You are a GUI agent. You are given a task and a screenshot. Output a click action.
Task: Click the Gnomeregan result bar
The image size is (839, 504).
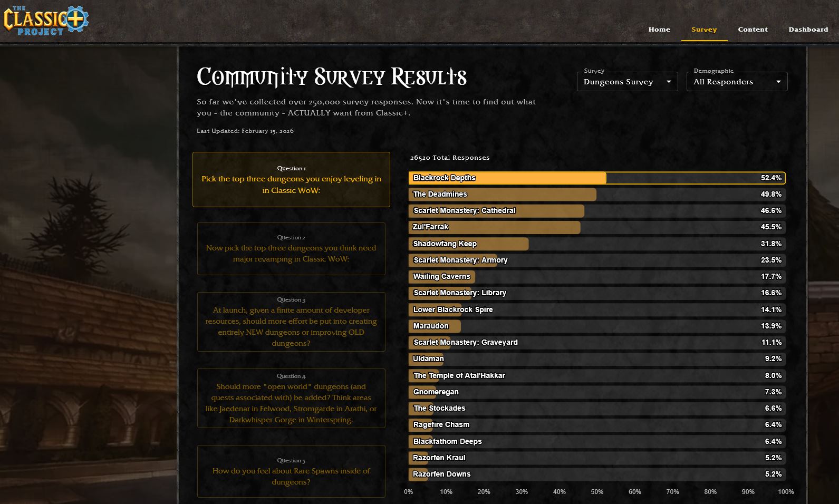coord(597,392)
